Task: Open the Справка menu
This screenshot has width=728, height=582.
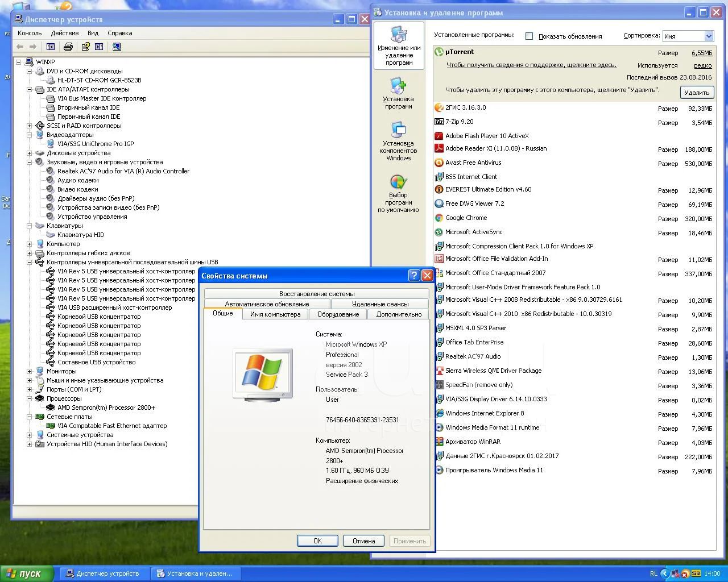Action: (x=120, y=33)
